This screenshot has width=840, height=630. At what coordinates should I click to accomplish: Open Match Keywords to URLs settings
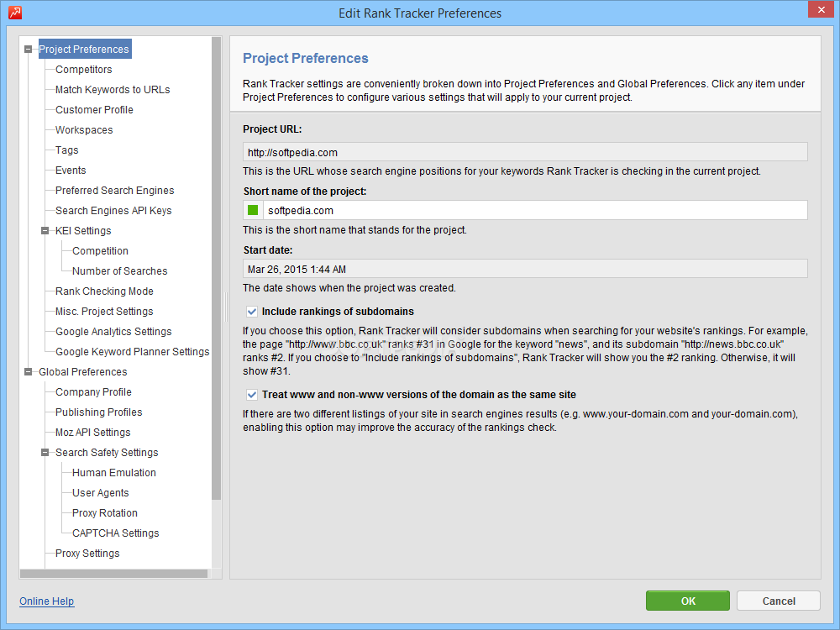113,90
